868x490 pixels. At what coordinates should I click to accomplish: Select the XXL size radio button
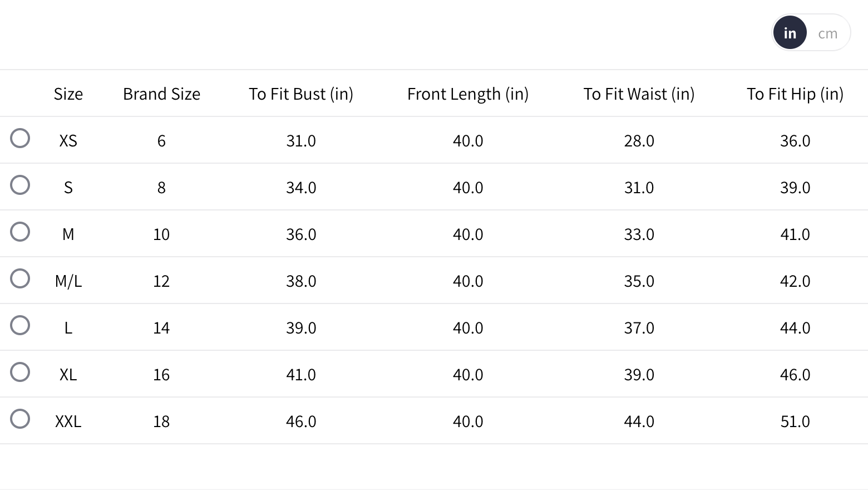click(20, 419)
